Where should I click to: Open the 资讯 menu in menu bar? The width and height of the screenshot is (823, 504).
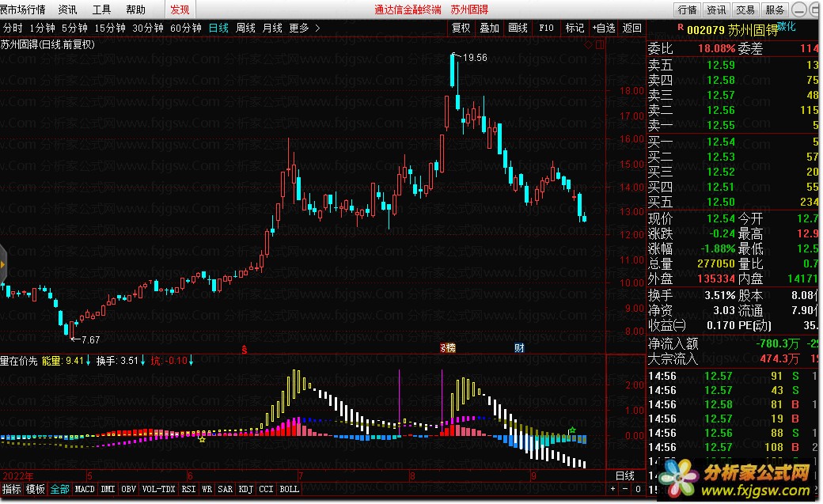pyautogui.click(x=67, y=9)
